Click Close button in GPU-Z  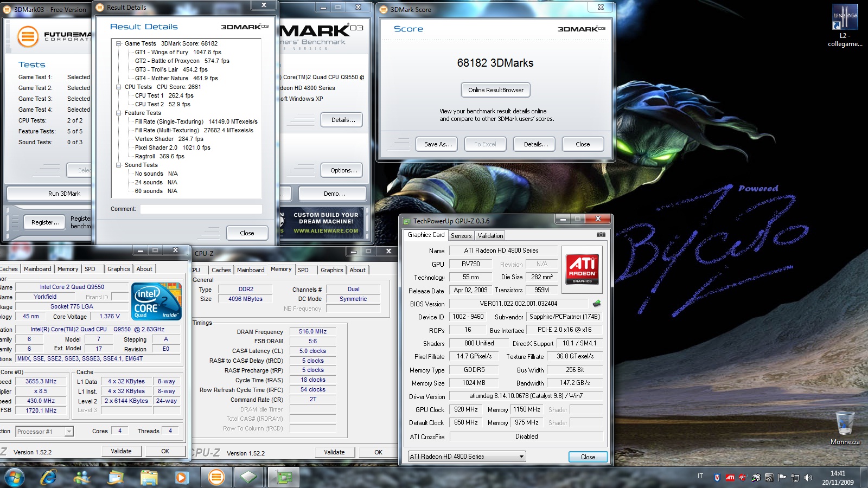coord(588,457)
